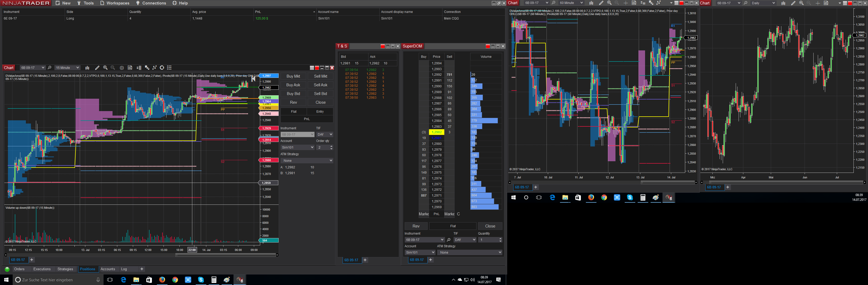This screenshot has height=285, width=868.
Task: Click Buy Ask in Chart Trader
Action: pos(293,85)
